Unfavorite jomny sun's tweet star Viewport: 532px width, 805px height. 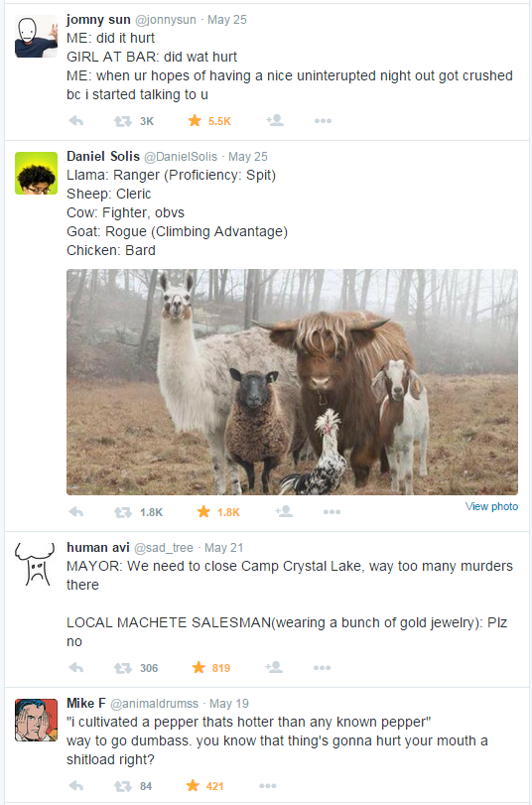[x=195, y=121]
